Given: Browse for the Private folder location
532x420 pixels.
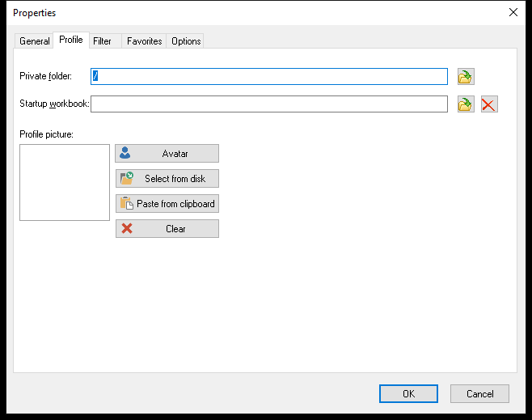Looking at the screenshot, I should pos(466,76).
